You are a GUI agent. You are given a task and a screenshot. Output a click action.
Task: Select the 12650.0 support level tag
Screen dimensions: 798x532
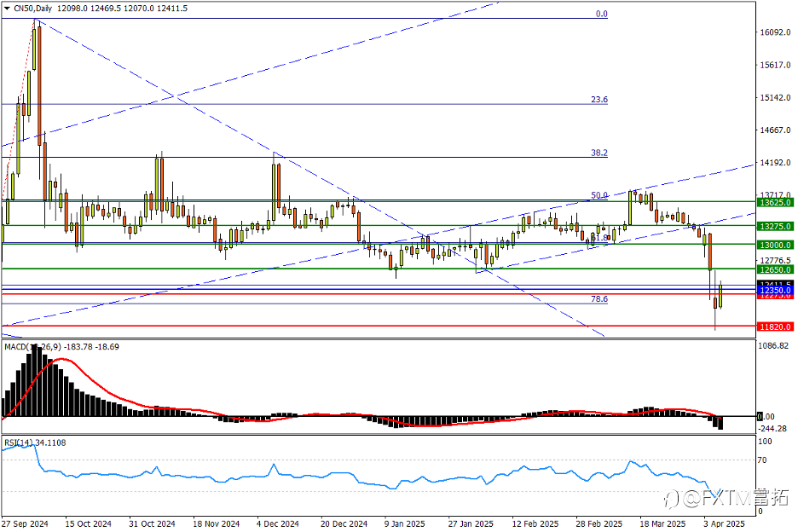(775, 269)
